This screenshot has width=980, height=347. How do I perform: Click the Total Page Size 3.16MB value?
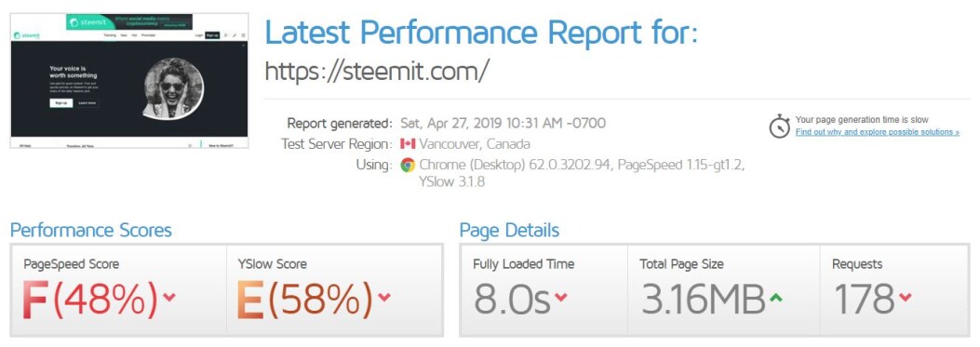703,299
